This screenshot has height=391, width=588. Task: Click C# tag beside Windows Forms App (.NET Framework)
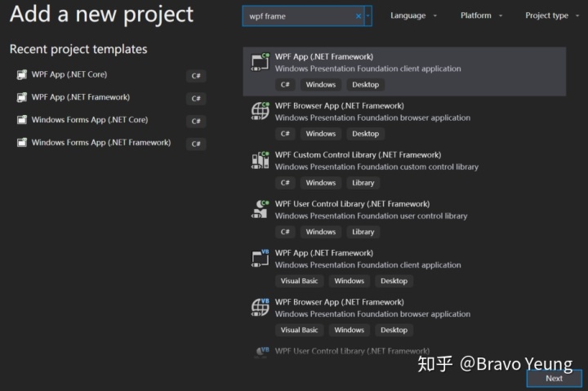point(196,144)
